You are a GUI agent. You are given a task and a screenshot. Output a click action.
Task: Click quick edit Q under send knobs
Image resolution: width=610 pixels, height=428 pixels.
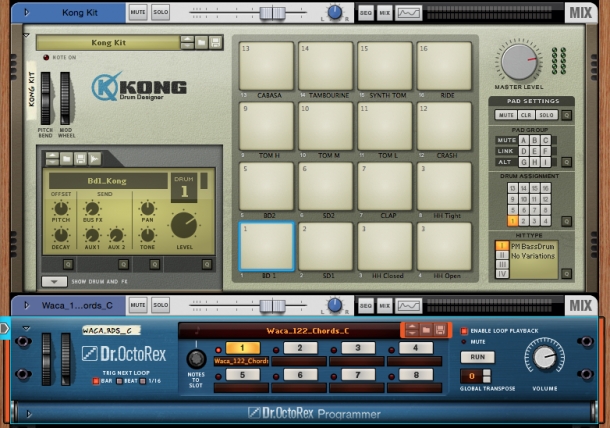pos(124,265)
